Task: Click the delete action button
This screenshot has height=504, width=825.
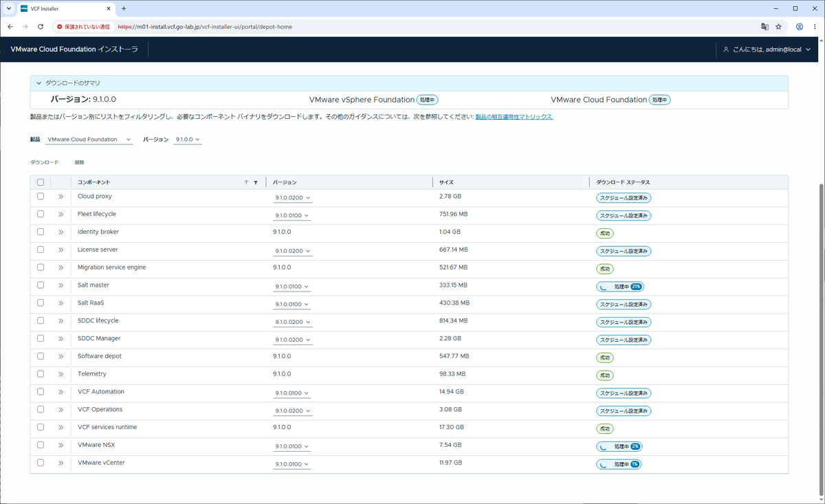Action: coord(80,162)
